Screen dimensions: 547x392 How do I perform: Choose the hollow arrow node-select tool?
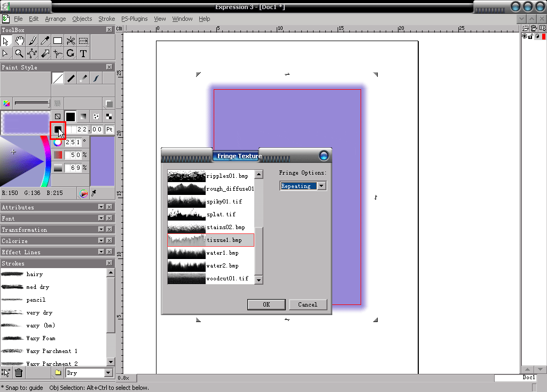coord(6,54)
